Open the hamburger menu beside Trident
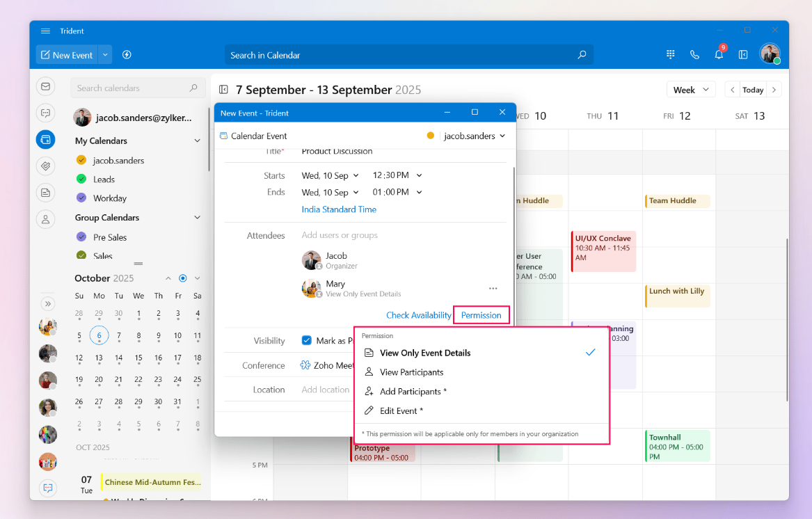The width and height of the screenshot is (812, 519). click(x=45, y=31)
